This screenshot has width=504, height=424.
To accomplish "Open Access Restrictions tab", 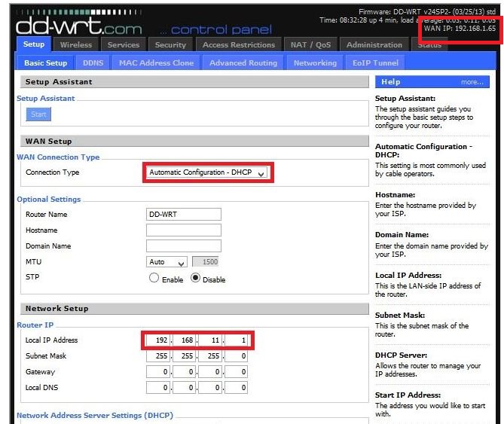I will [239, 44].
